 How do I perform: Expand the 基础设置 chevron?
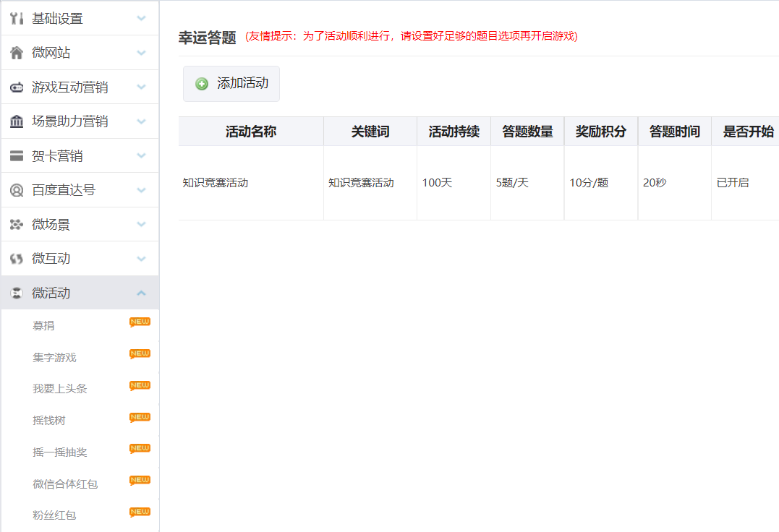click(x=141, y=18)
